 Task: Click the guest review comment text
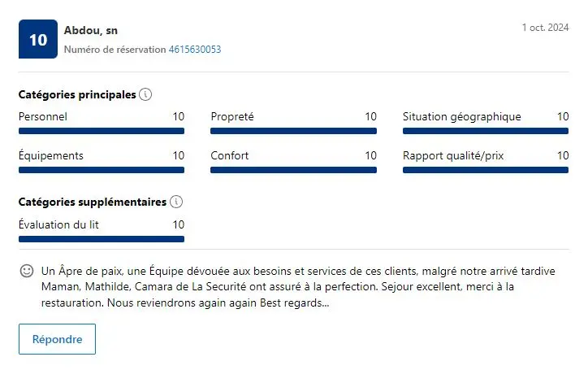click(x=298, y=286)
